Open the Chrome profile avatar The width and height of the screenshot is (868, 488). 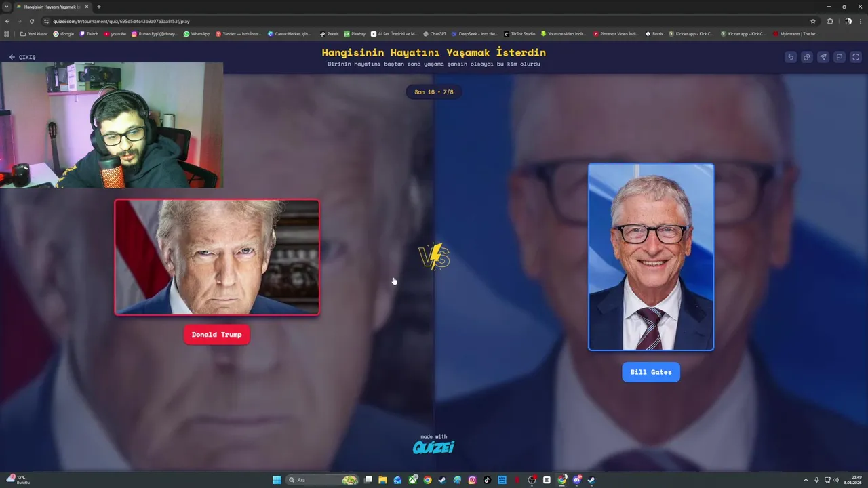[x=848, y=21]
